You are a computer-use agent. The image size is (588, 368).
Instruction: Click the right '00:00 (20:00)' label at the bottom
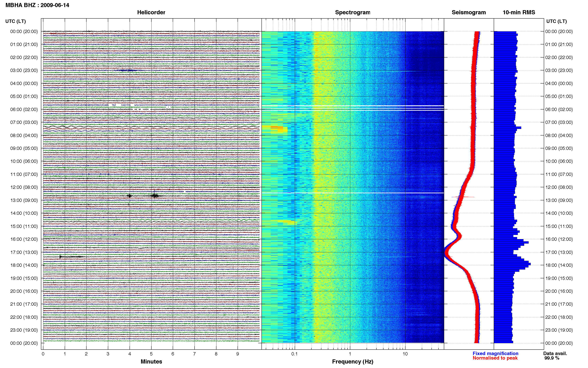(559, 343)
